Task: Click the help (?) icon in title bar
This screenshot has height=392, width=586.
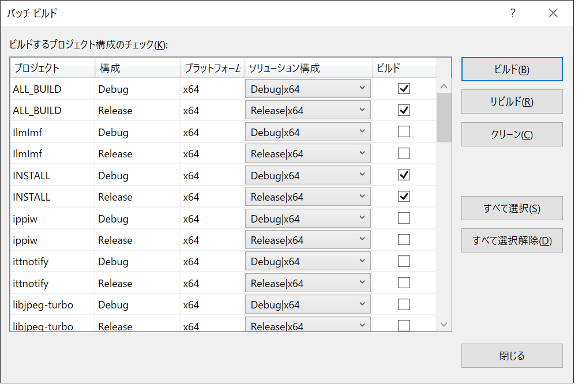Action: (512, 13)
